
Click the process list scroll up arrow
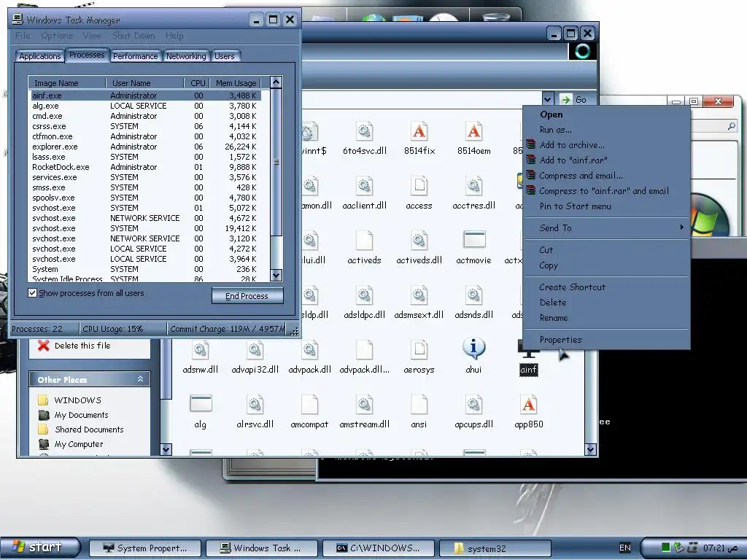tap(276, 82)
